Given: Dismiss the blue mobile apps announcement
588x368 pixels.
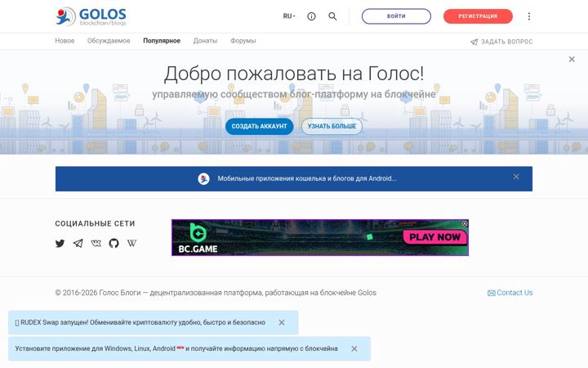Looking at the screenshot, I should [516, 177].
